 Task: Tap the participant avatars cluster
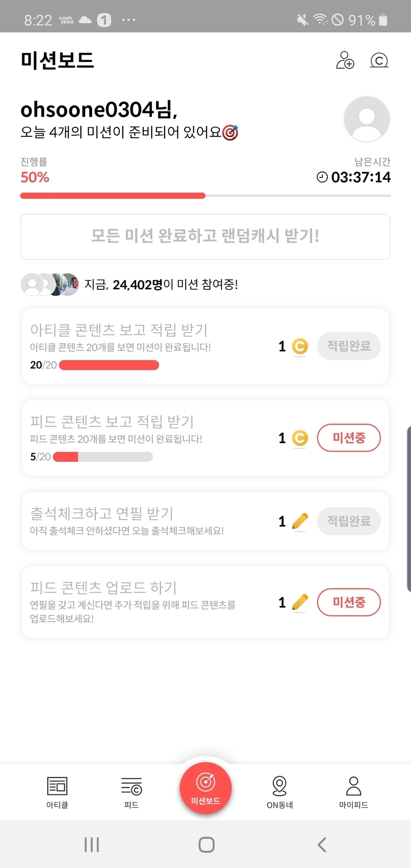pos(50,284)
